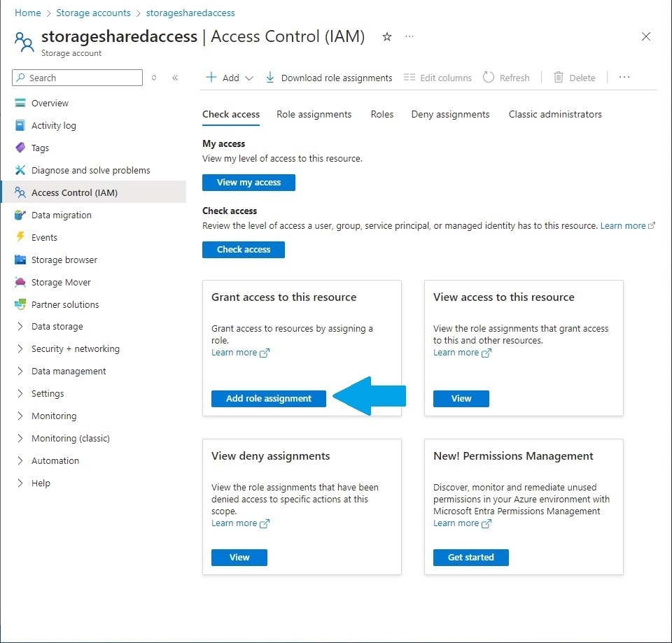Image resolution: width=672 pixels, height=643 pixels.
Task: Expand Security + networking section
Action: click(x=20, y=348)
